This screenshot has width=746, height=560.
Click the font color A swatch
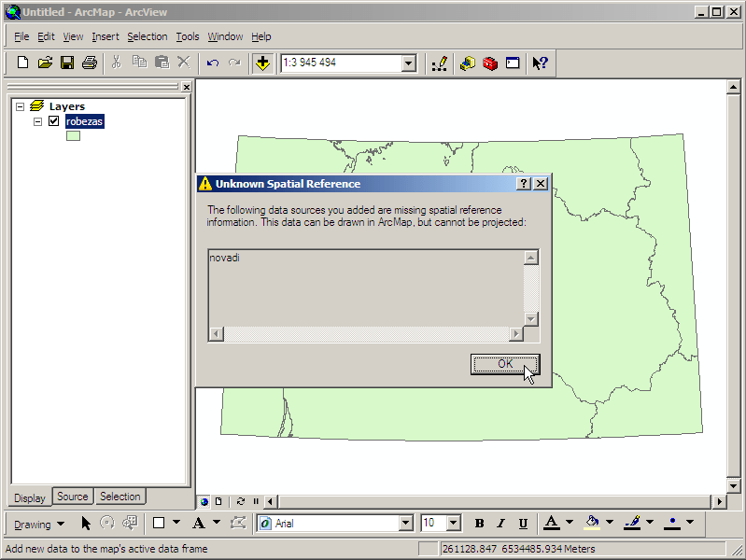pyautogui.click(x=552, y=523)
